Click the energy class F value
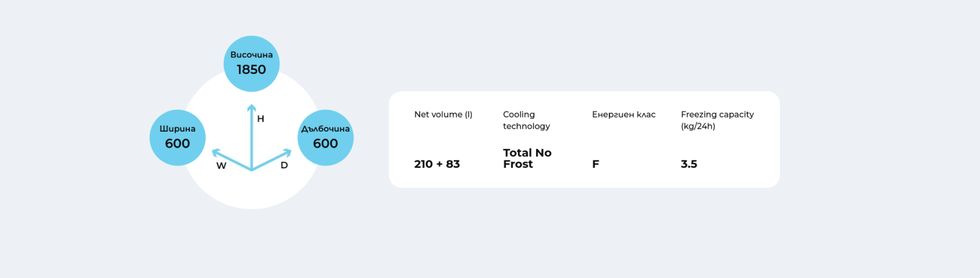This screenshot has height=278, width=980. 595,164
